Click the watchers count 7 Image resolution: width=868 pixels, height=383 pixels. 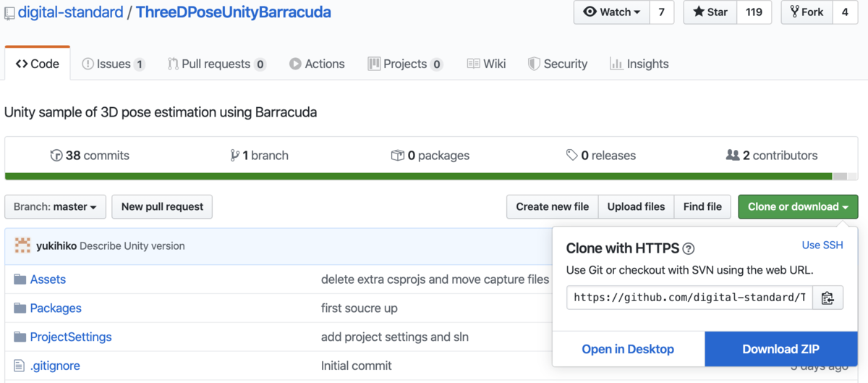(x=661, y=12)
